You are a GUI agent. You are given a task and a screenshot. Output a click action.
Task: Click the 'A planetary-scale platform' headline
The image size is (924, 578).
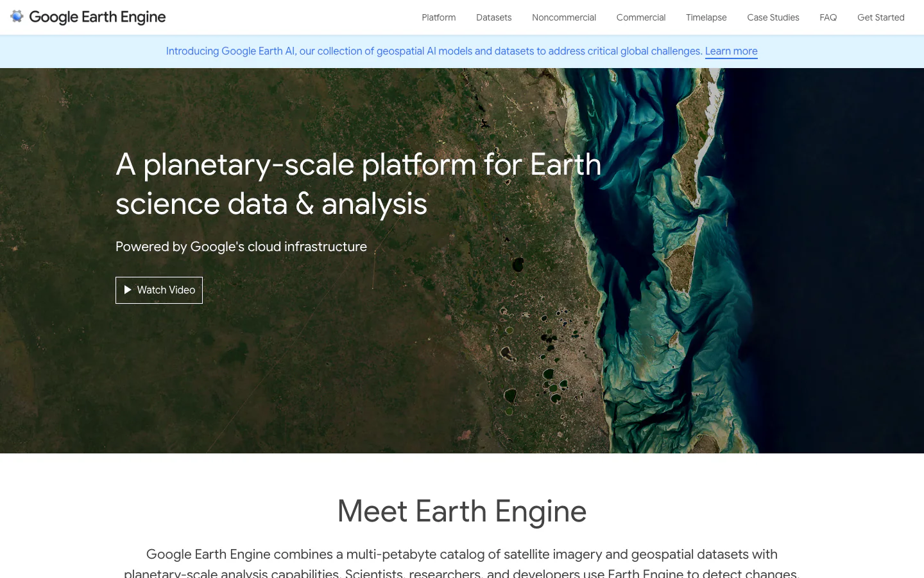(x=359, y=184)
